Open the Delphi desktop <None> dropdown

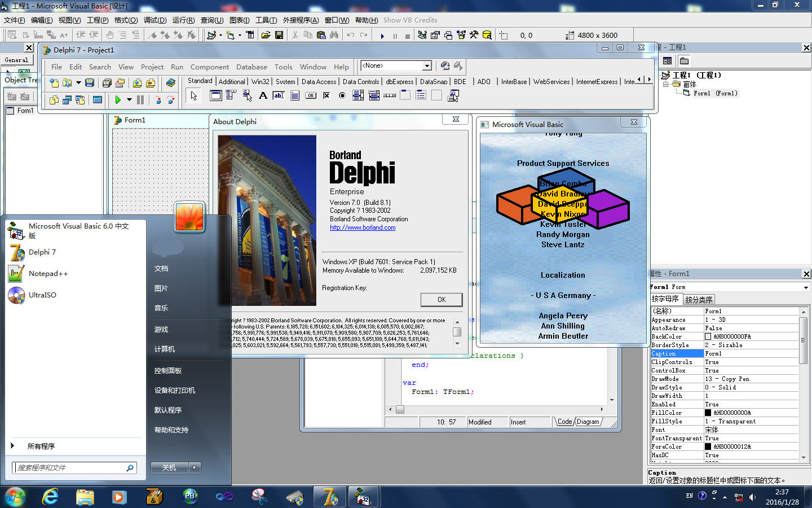point(427,66)
